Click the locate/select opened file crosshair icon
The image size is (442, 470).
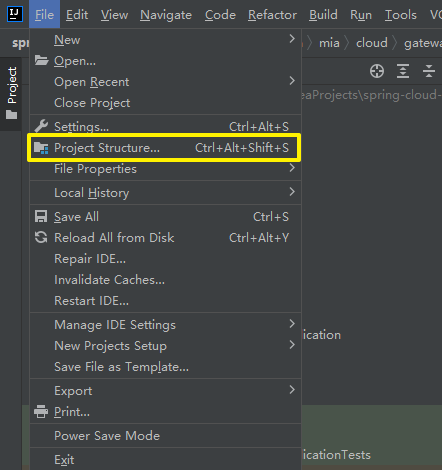(377, 71)
